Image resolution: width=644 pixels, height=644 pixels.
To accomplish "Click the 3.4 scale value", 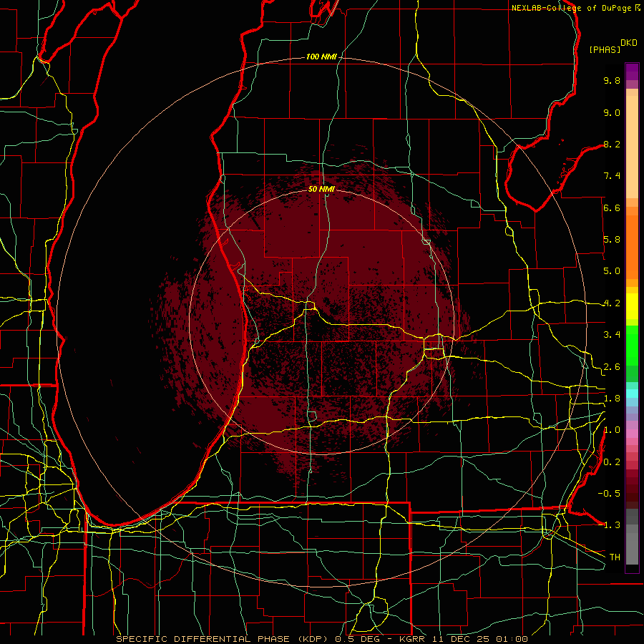I will (612, 335).
